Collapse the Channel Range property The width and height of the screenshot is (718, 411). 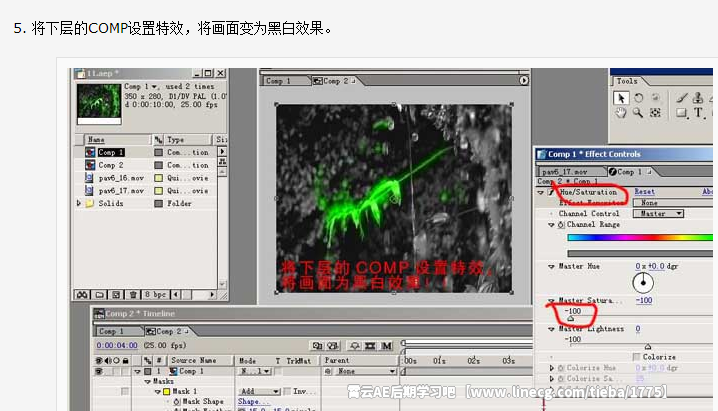[x=551, y=225]
